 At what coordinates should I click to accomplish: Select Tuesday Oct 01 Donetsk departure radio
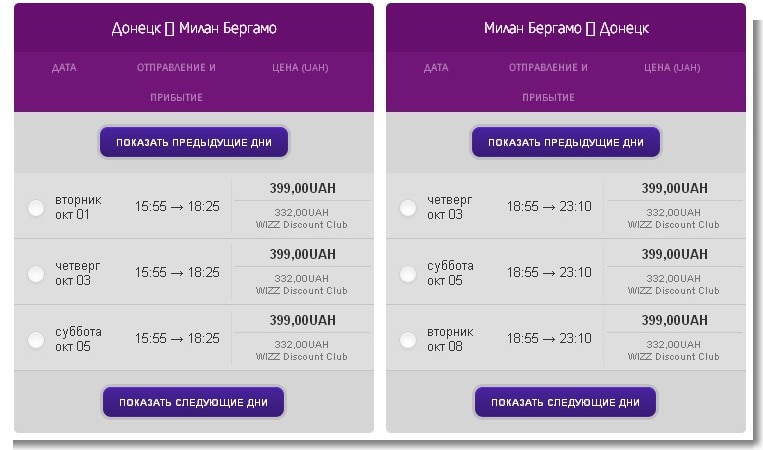(x=36, y=208)
